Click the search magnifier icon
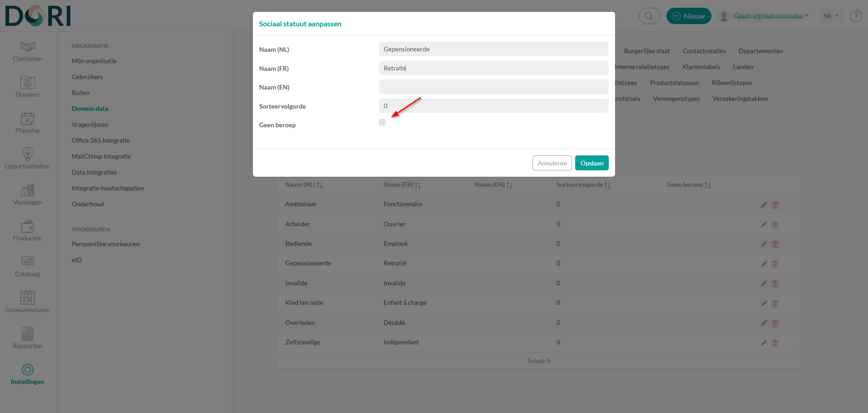This screenshot has height=413, width=868. 649,16
